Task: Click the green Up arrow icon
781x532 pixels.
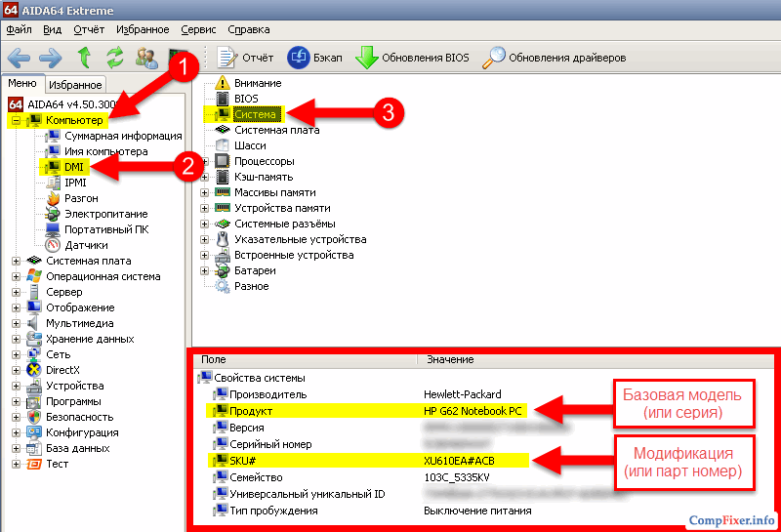Action: (85, 58)
